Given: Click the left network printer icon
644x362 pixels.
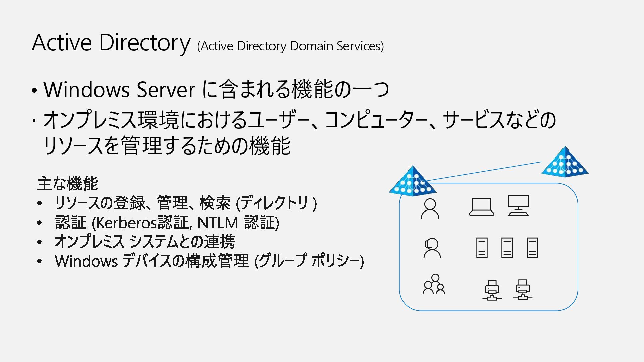Looking at the screenshot, I should [x=492, y=290].
